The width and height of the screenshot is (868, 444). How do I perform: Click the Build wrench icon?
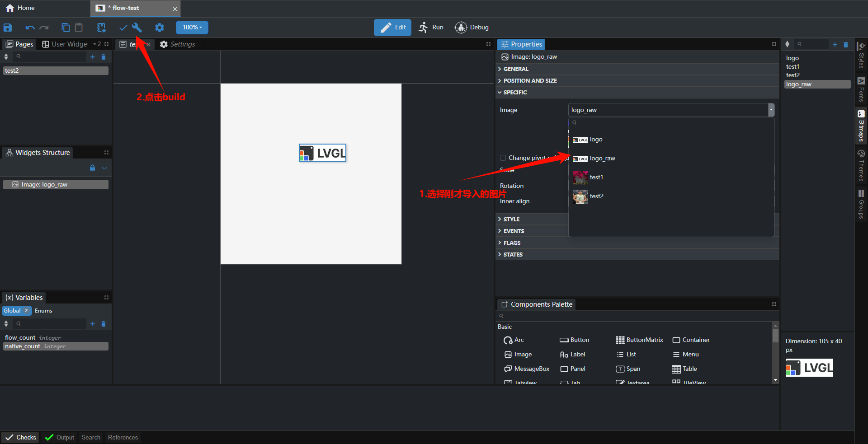pyautogui.click(x=137, y=28)
